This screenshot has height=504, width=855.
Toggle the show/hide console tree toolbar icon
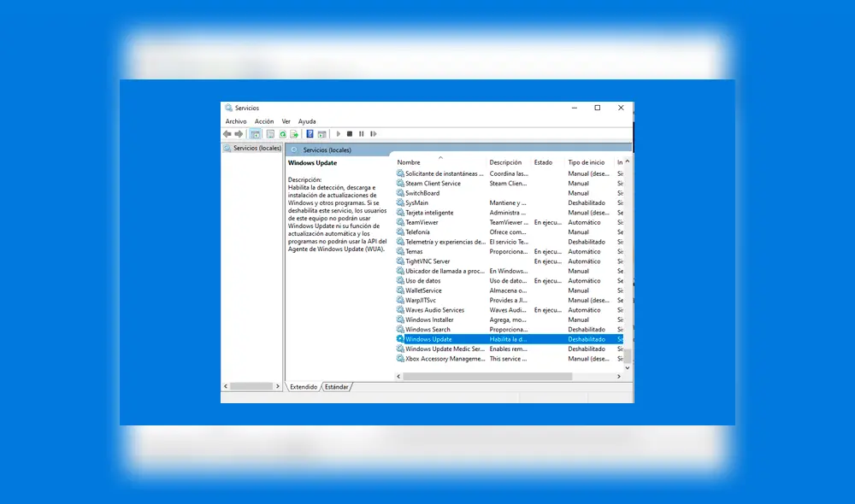point(255,134)
